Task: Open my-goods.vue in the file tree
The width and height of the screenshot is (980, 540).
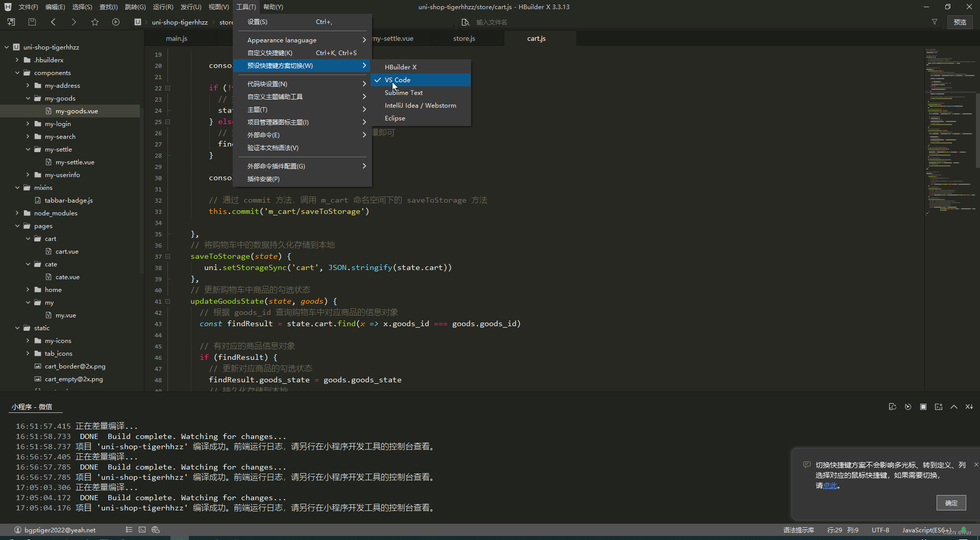Action: tap(77, 111)
